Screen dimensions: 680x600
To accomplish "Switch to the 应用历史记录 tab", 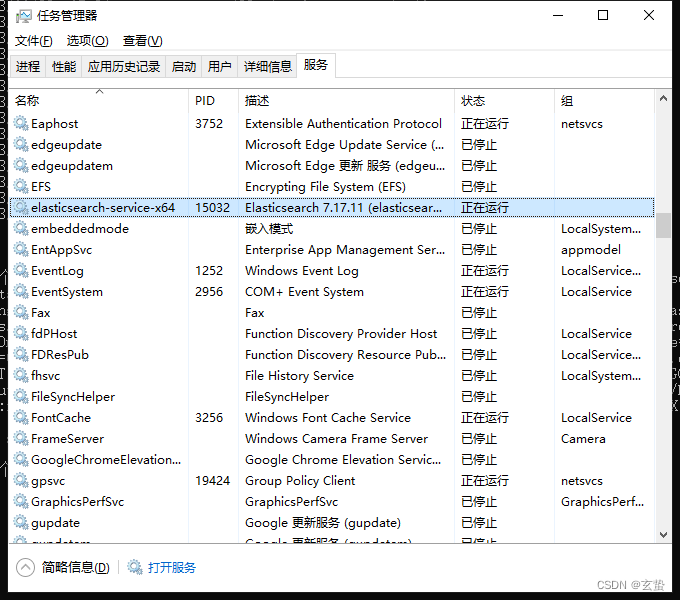I will click(x=124, y=67).
